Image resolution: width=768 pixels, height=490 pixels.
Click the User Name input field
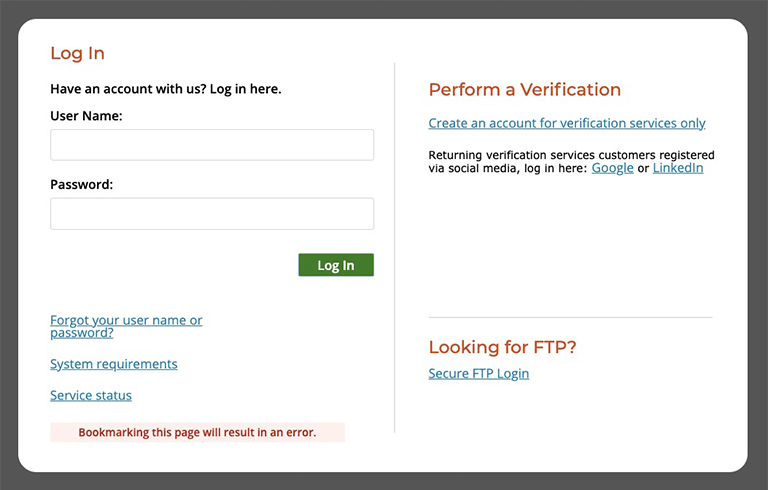coord(212,145)
